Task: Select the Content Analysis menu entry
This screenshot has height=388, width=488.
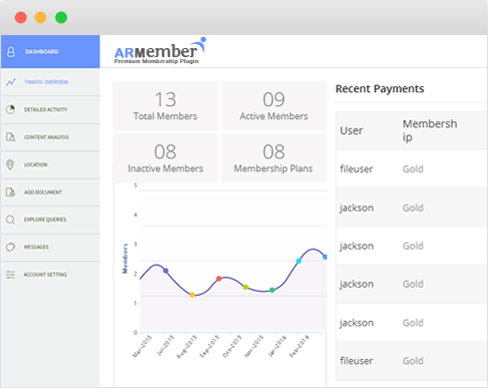Action: [x=50, y=137]
